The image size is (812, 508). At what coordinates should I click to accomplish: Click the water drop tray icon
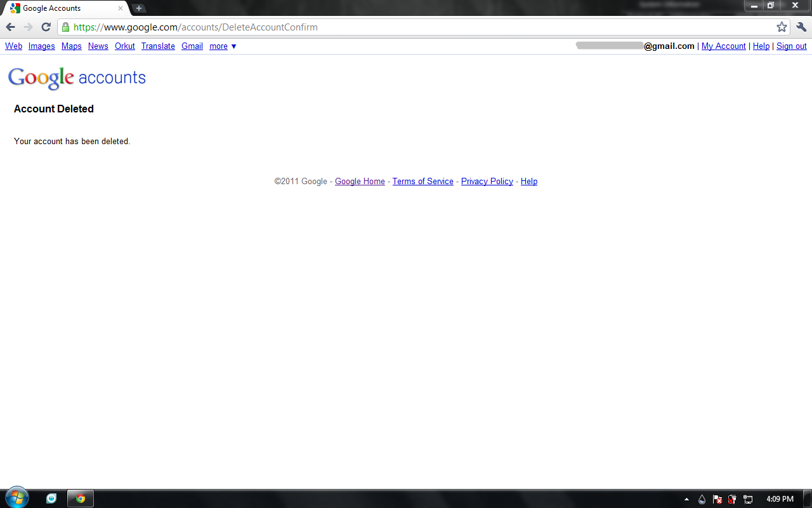click(x=702, y=499)
